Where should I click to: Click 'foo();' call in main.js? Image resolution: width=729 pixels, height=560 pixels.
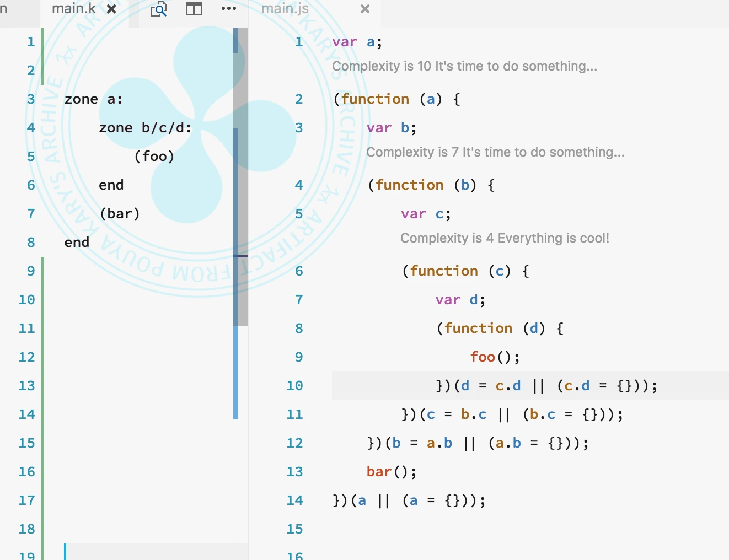495,357
